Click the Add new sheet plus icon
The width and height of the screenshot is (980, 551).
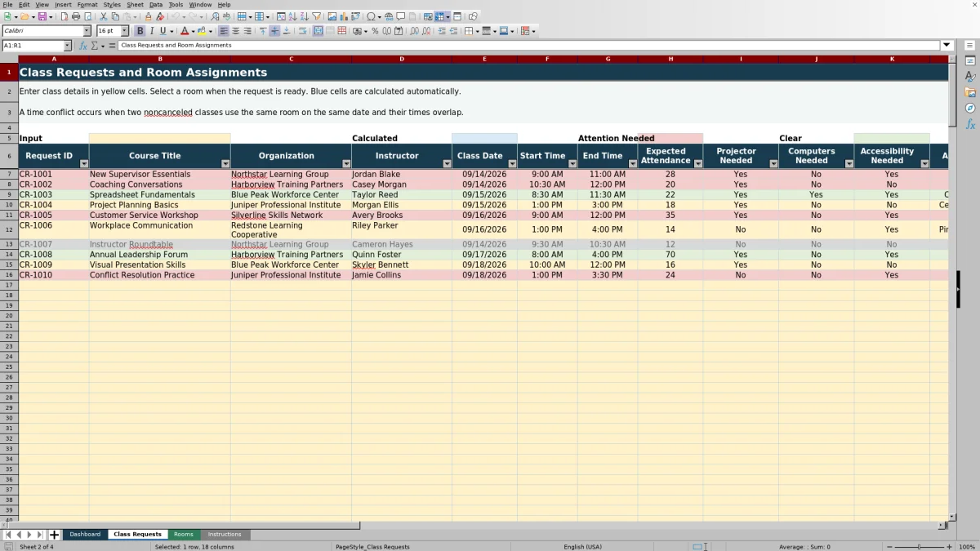pyautogui.click(x=55, y=535)
